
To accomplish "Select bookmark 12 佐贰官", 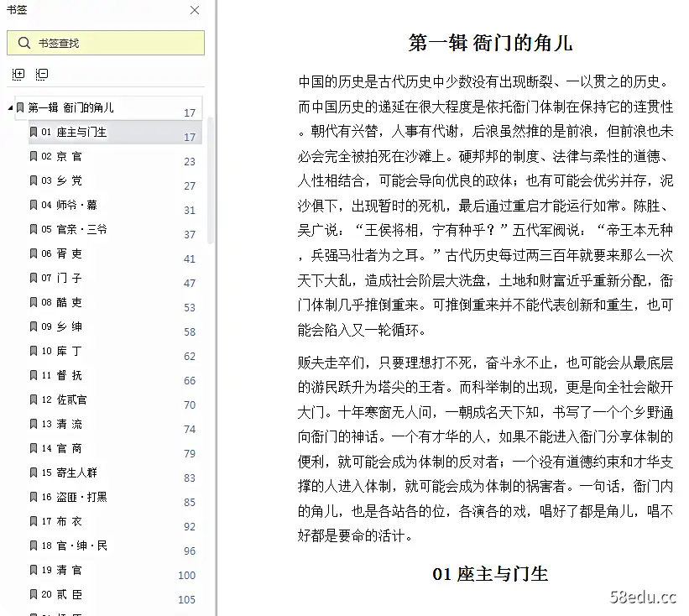I will [115, 399].
